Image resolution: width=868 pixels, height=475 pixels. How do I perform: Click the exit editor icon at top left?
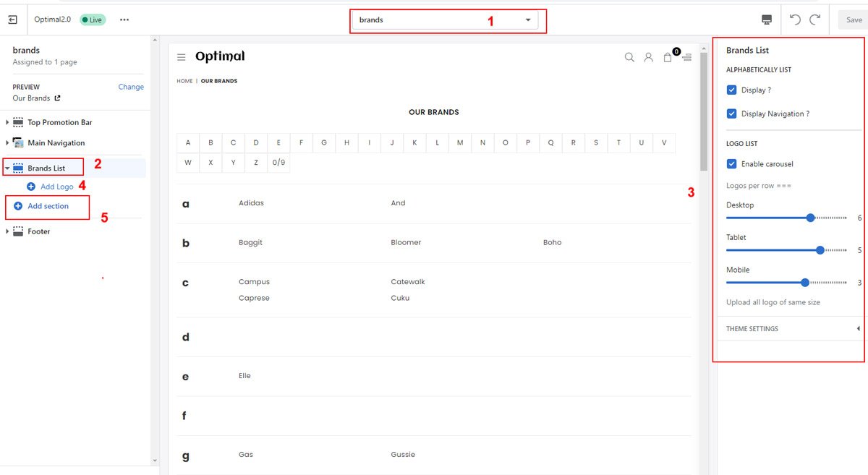[12, 20]
